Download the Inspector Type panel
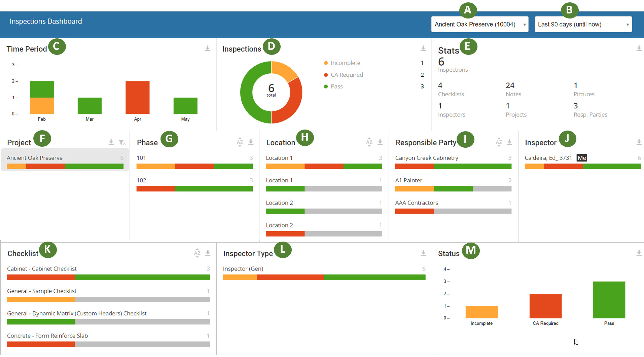644x357 pixels. point(423,253)
